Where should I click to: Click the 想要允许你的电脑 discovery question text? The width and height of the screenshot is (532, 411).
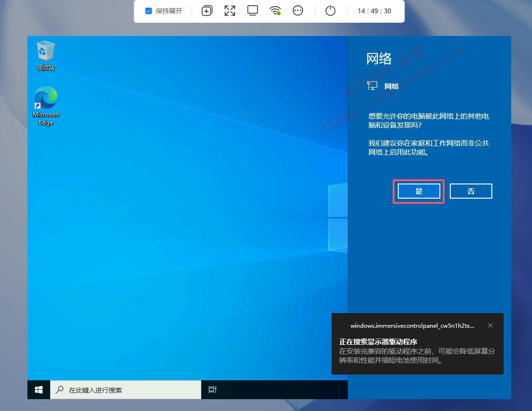pos(429,121)
